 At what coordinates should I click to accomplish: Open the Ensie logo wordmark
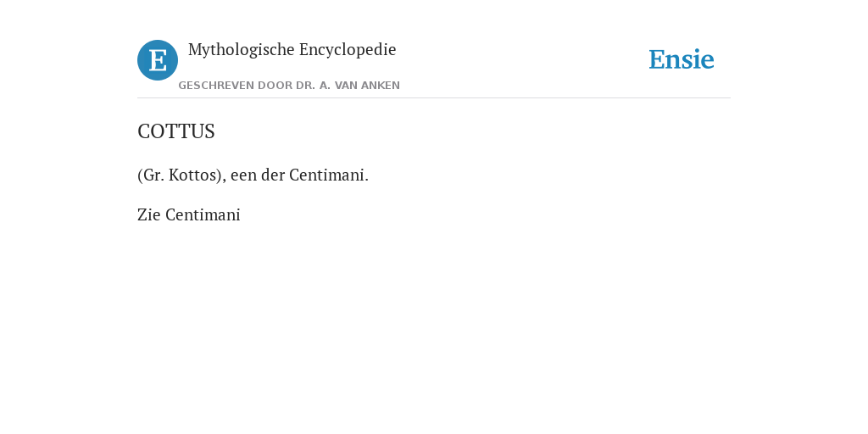coord(682,59)
